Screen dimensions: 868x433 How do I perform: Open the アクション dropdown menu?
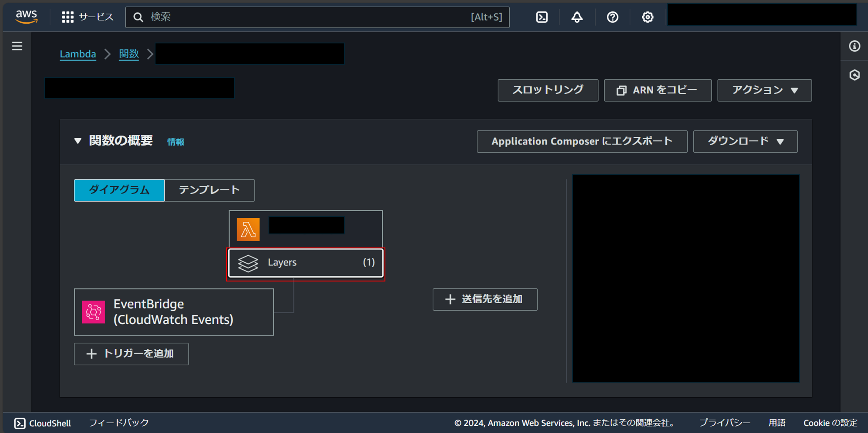click(764, 90)
